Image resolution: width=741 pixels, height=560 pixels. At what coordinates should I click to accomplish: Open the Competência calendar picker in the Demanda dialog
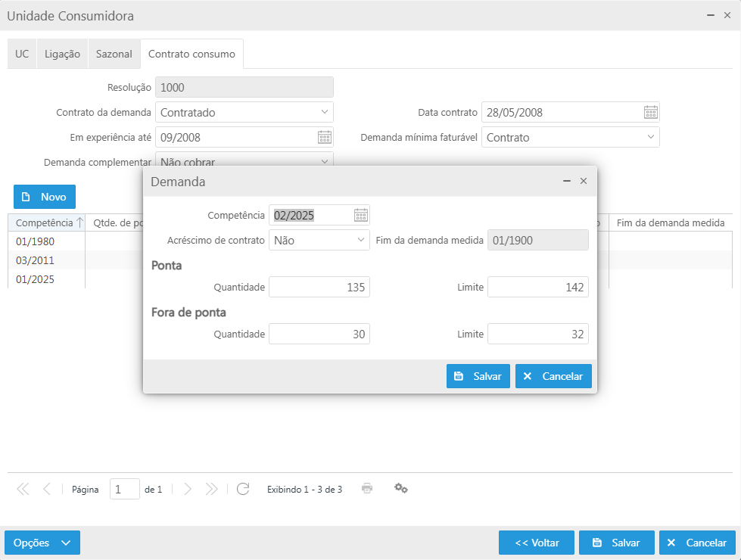click(361, 215)
